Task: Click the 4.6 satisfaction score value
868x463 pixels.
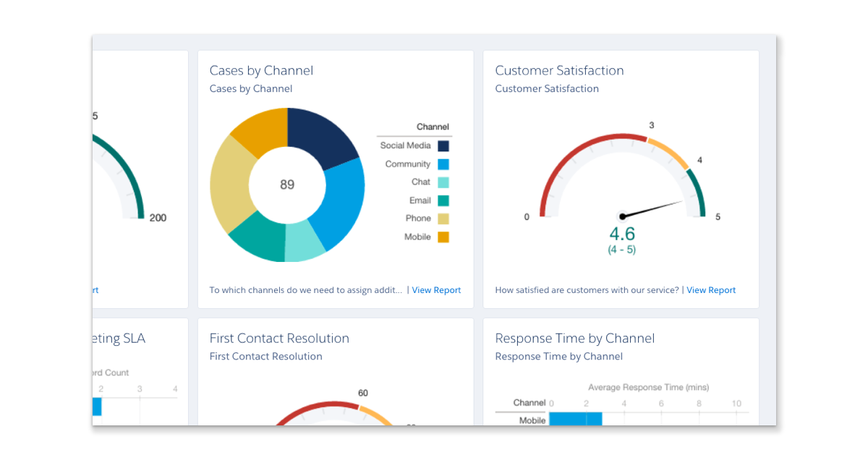Action: [622, 234]
